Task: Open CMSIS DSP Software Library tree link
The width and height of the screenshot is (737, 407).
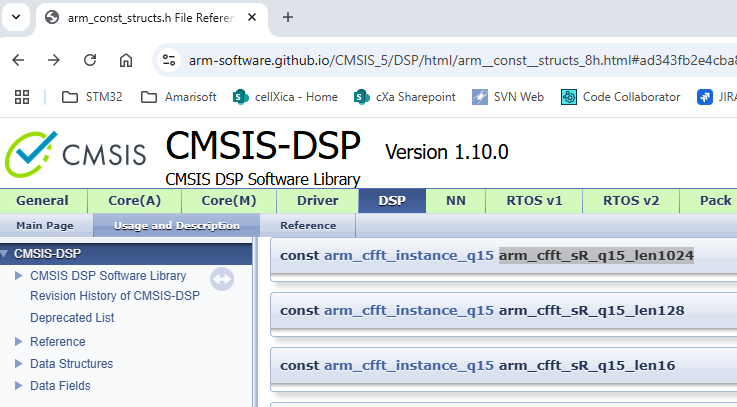Action: tap(108, 276)
